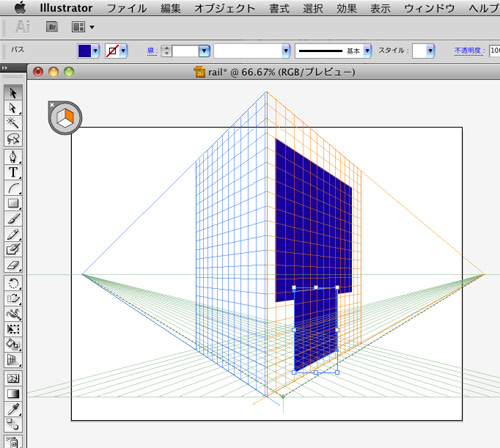Click the blue fill color swatch
The height and width of the screenshot is (448, 500).
click(x=85, y=51)
